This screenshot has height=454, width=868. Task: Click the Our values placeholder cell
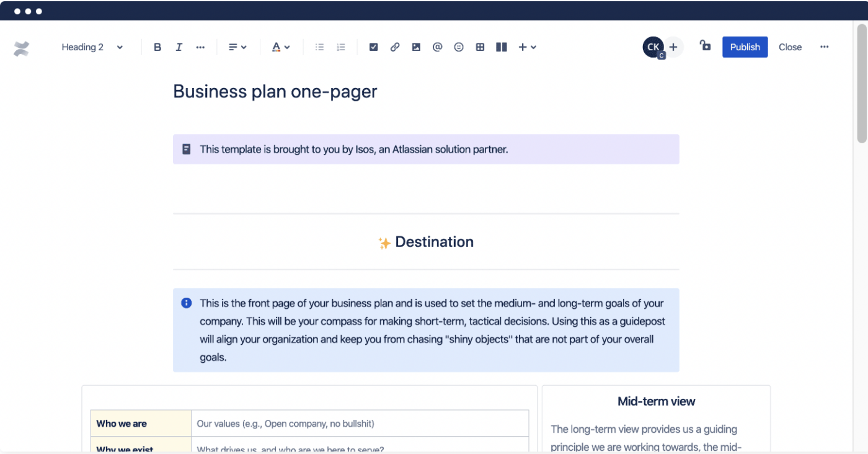point(360,424)
